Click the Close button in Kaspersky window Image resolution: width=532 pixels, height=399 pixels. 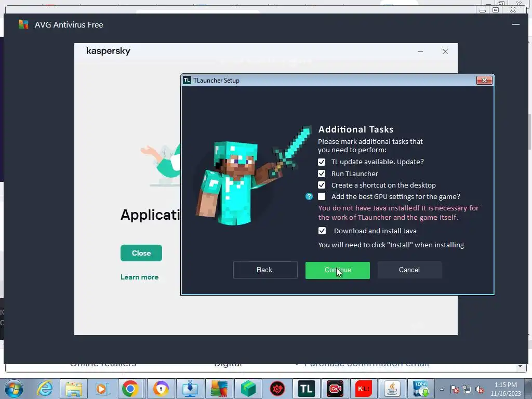(x=141, y=253)
